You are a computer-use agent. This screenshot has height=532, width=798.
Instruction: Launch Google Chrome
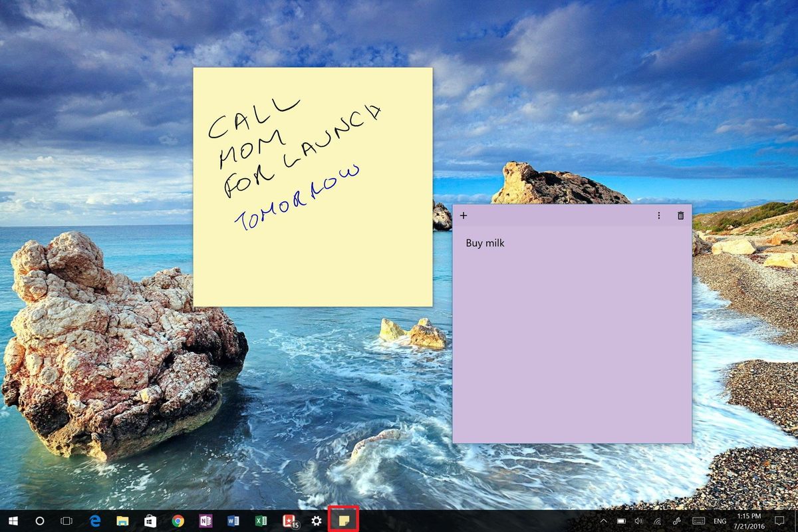click(x=178, y=522)
